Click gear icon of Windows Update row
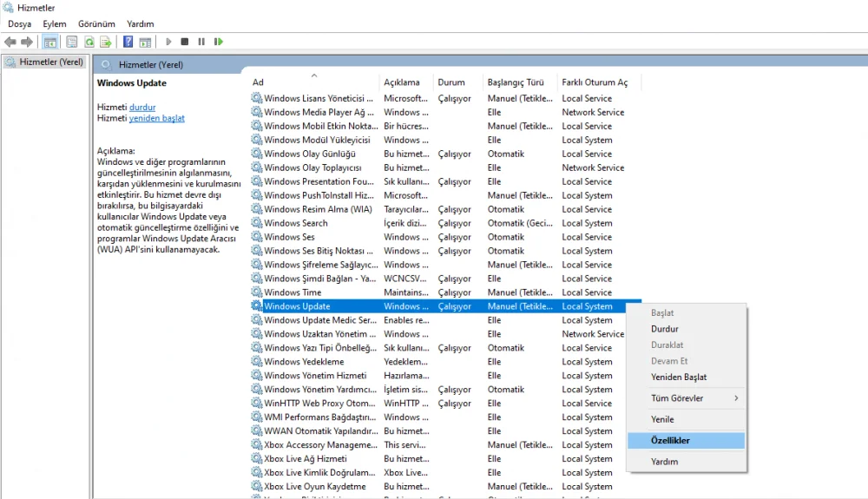 [x=256, y=305]
